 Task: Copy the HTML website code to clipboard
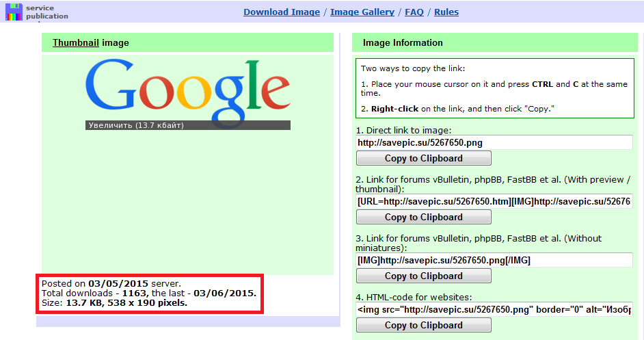tap(423, 325)
